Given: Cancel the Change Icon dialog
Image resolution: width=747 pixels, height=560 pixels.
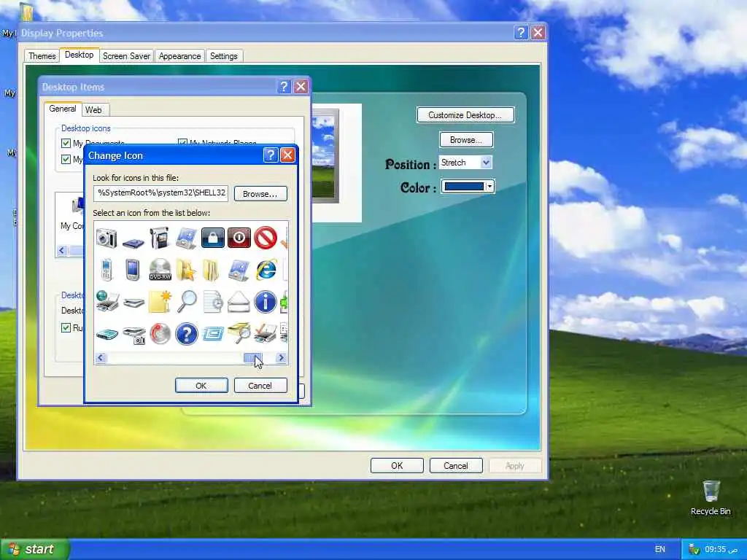Looking at the screenshot, I should coord(260,386).
